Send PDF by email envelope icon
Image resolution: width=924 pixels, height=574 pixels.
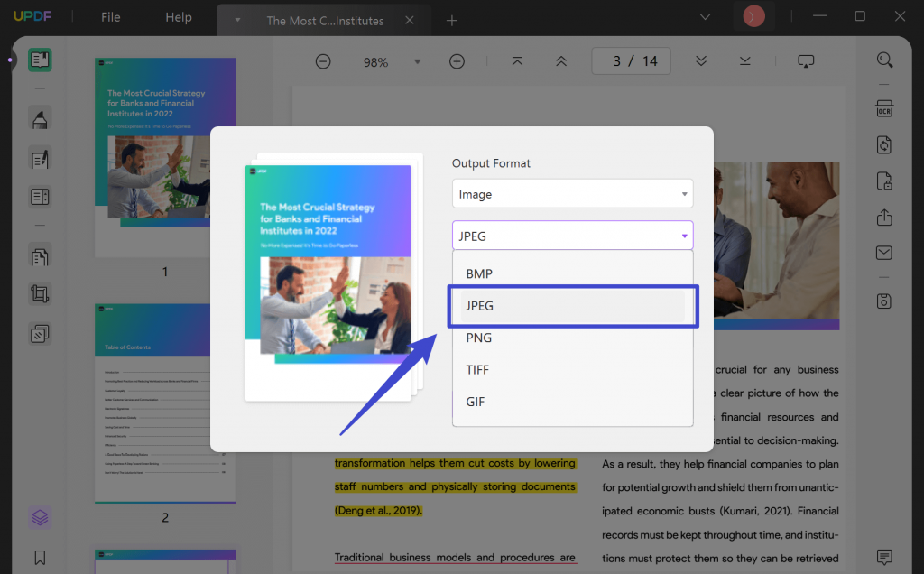[x=884, y=253]
